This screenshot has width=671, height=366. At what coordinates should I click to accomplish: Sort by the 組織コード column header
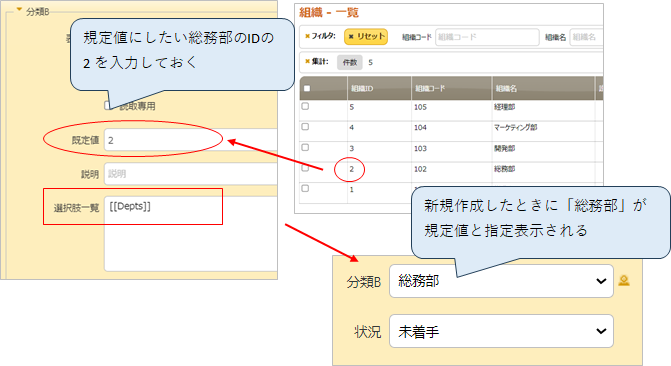pos(451,89)
